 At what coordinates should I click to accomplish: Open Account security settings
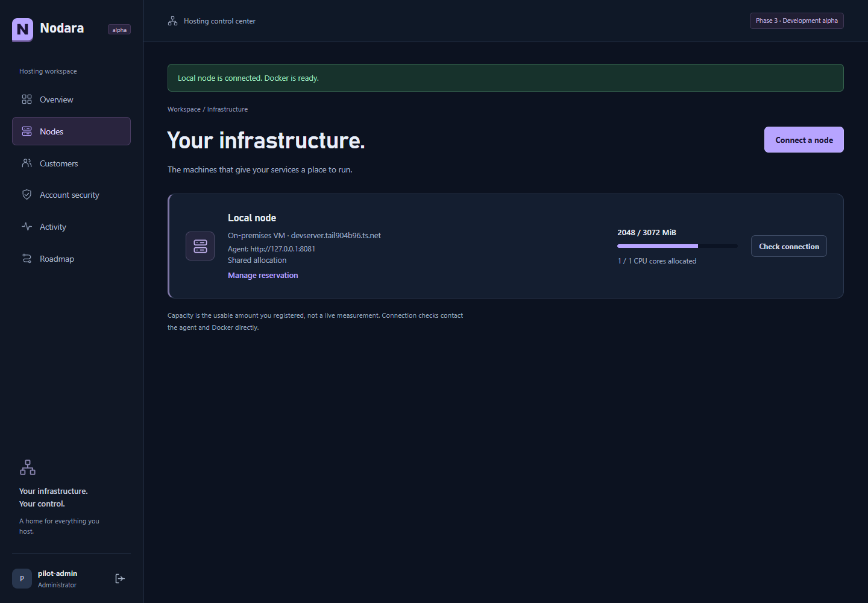[71, 195]
